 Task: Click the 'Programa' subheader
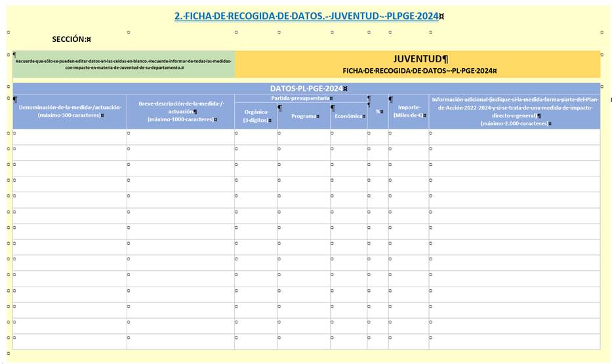click(304, 116)
